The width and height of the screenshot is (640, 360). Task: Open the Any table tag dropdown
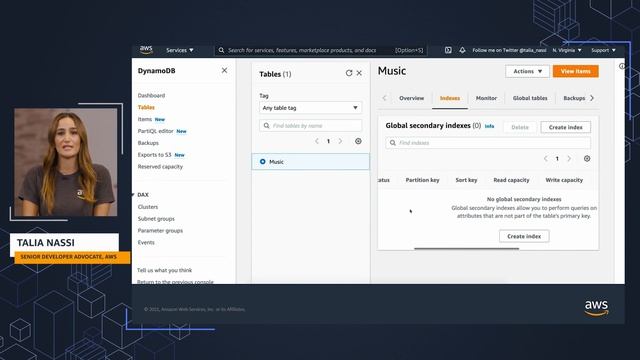(310, 108)
